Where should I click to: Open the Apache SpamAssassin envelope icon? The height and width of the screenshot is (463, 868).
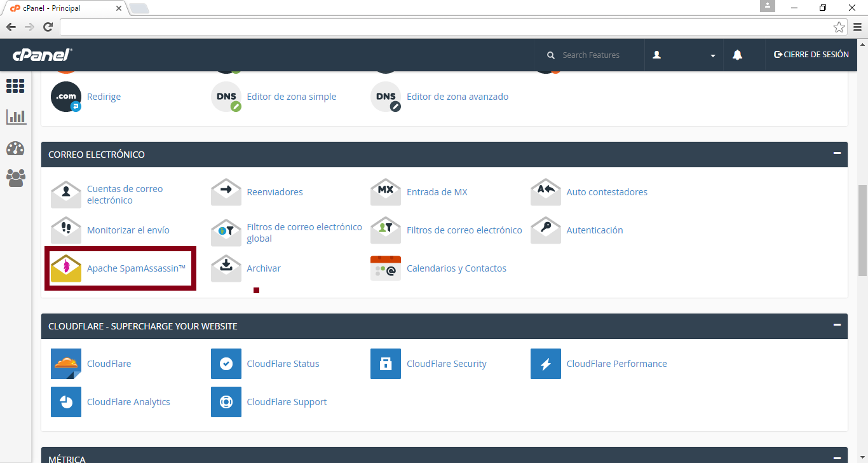66,268
